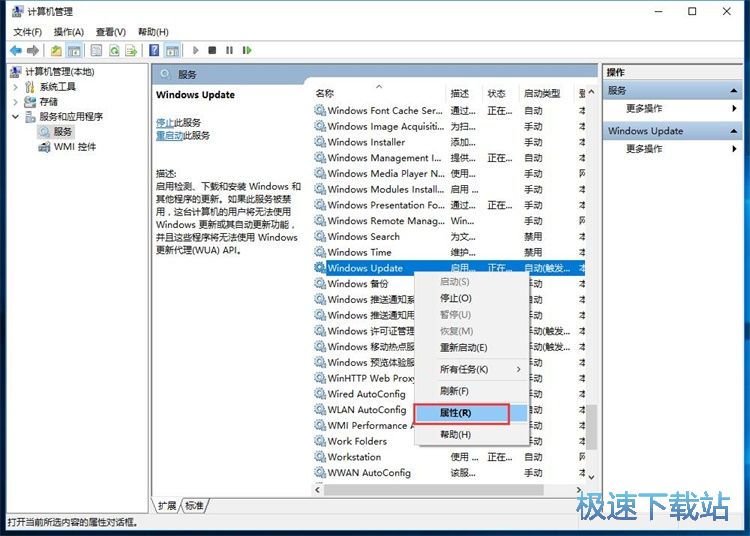Click the gear icon of Windows Font Cache Service
Screen dimensions: 750x536
tap(320, 110)
